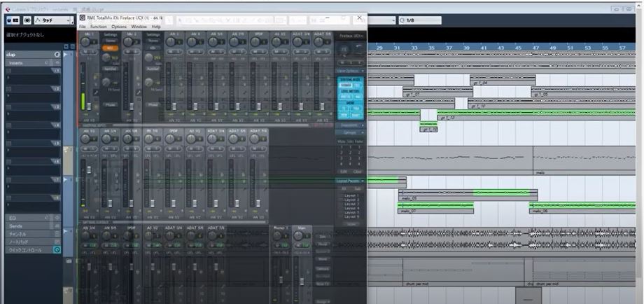Expand the Snapshots section
Screen dimensions: 644x304
pyautogui.click(x=350, y=125)
